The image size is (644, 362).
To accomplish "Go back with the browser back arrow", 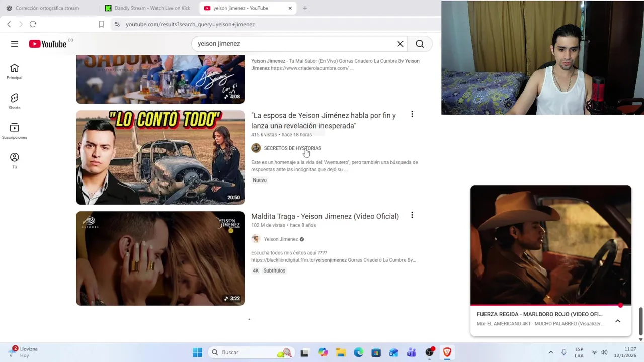I will pyautogui.click(x=9, y=24).
